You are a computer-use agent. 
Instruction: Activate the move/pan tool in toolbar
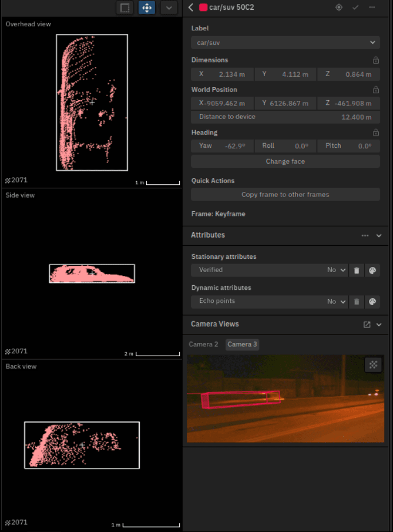pos(147,7)
